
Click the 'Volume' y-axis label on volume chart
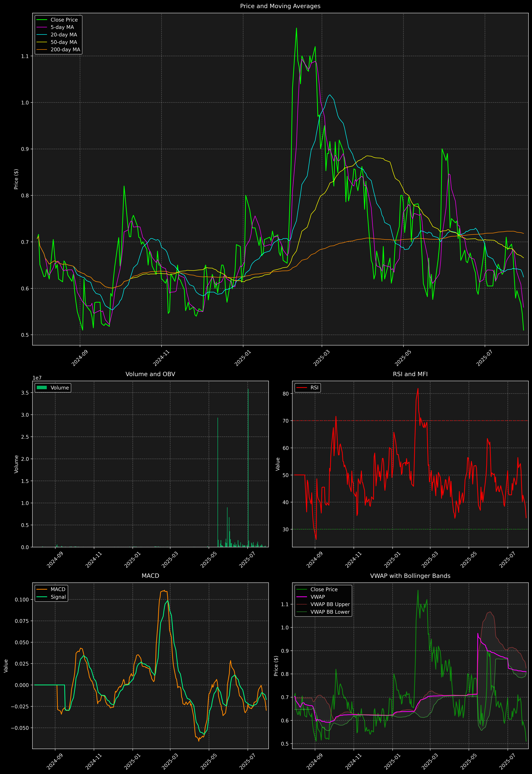click(16, 464)
